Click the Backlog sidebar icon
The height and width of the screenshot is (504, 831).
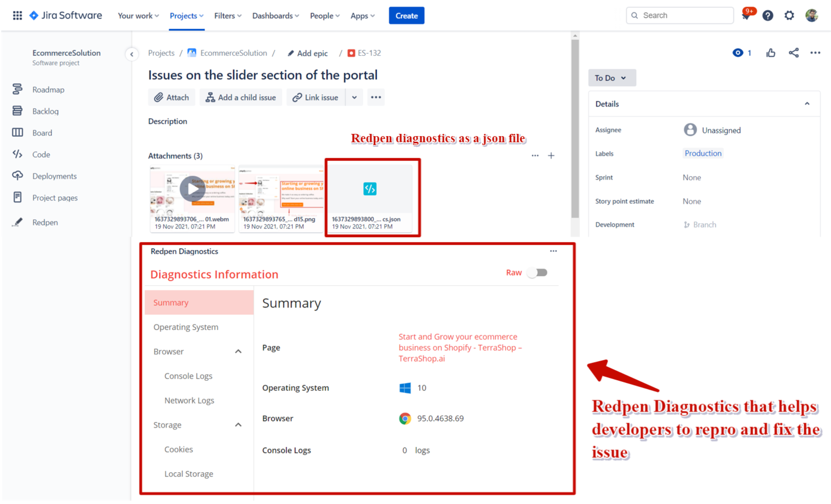point(17,111)
